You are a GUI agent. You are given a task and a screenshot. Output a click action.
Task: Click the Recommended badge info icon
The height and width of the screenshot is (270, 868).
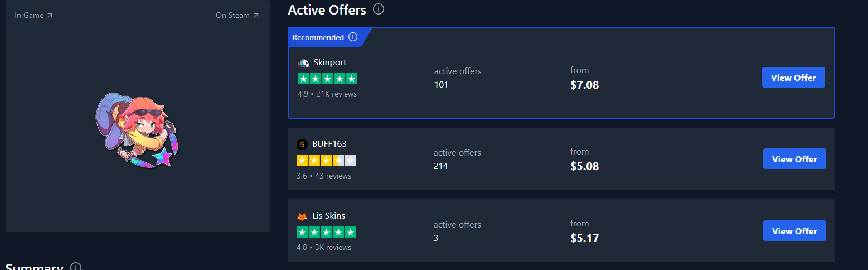tap(353, 37)
